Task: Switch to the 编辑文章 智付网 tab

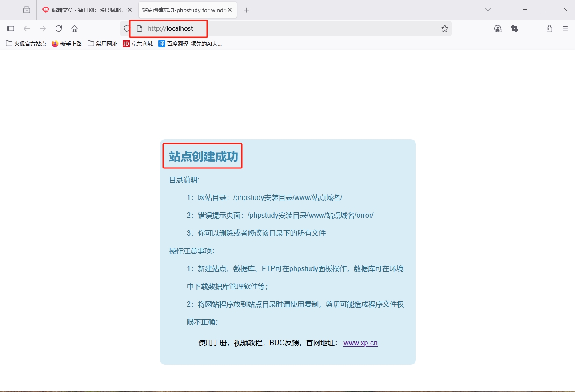Action: coord(87,10)
